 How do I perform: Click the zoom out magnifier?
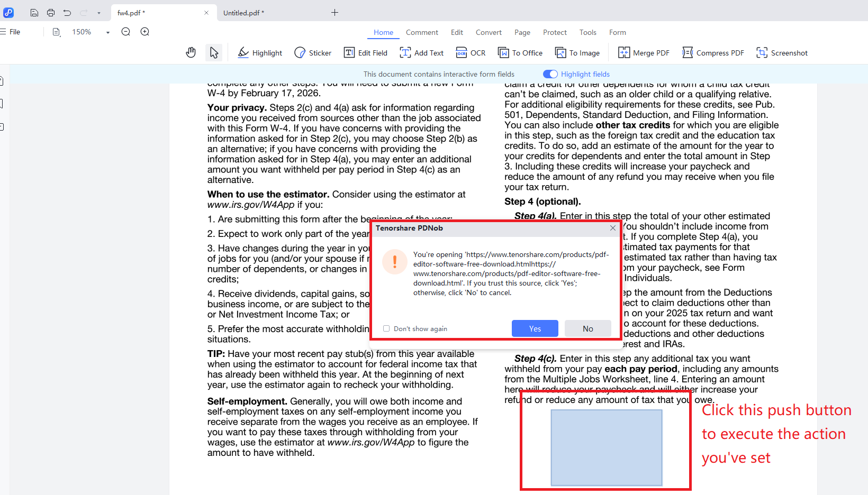point(125,32)
